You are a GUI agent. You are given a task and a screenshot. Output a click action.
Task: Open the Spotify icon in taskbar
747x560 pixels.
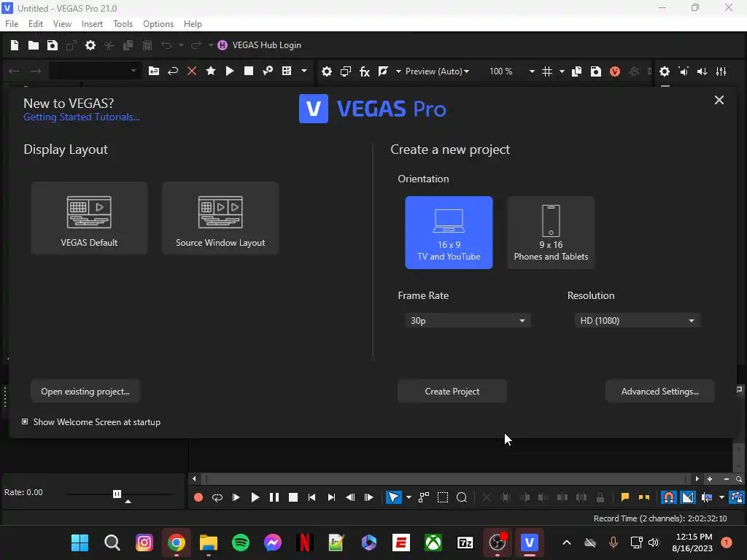pos(241,542)
